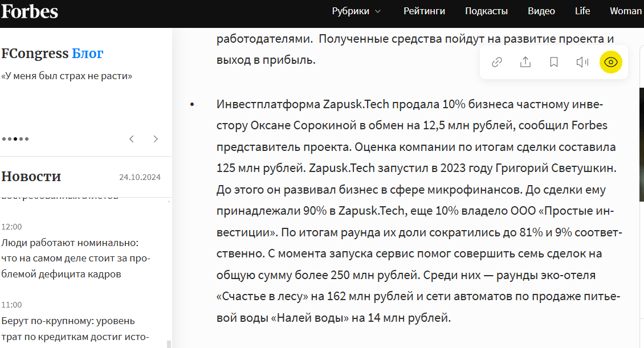Viewport: 644px width, 348px height.
Task: Click the 12:00 timestamp
Action: click(11, 227)
